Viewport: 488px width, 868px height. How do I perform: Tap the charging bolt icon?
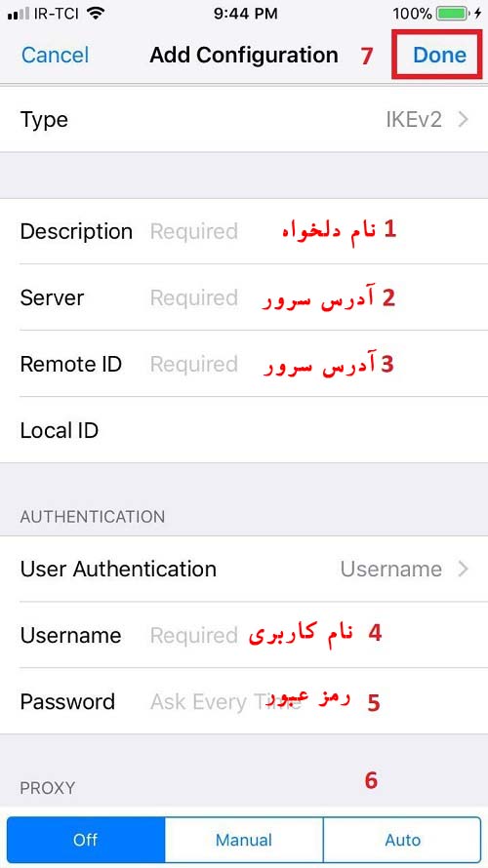coord(478,14)
